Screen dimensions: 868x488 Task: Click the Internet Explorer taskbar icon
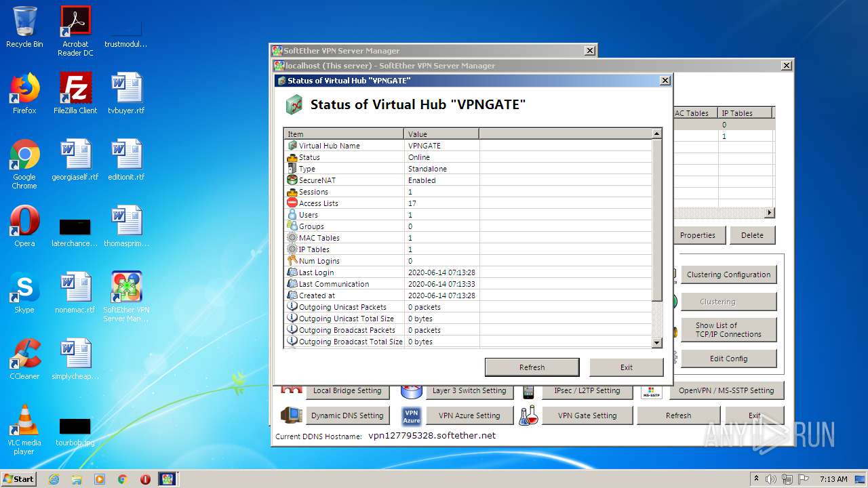54,479
